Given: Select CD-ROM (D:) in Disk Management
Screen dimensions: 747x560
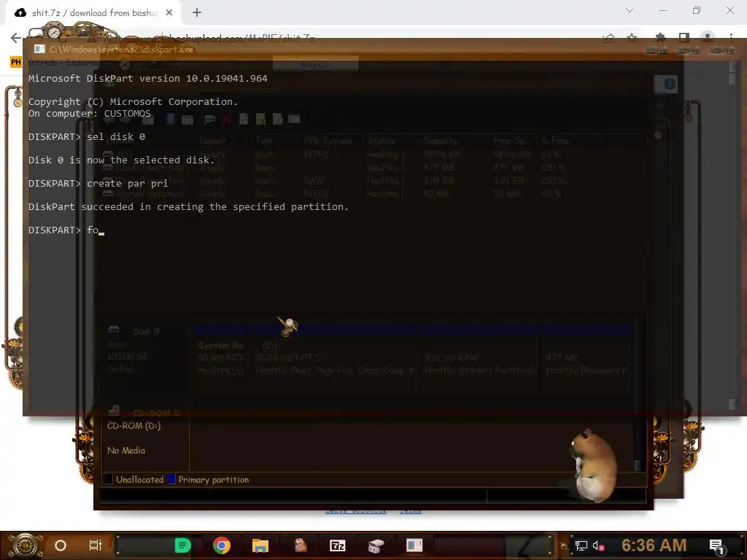Looking at the screenshot, I should pos(134,426).
